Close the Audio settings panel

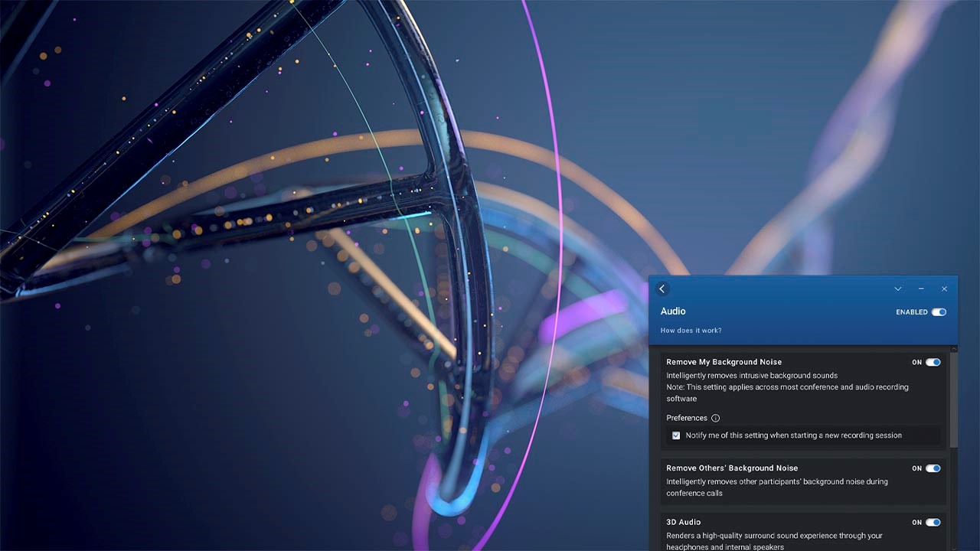[x=944, y=289]
